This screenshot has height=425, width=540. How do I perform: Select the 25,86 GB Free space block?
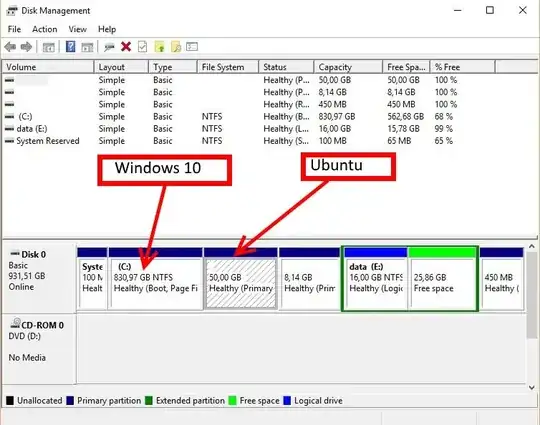(442, 282)
